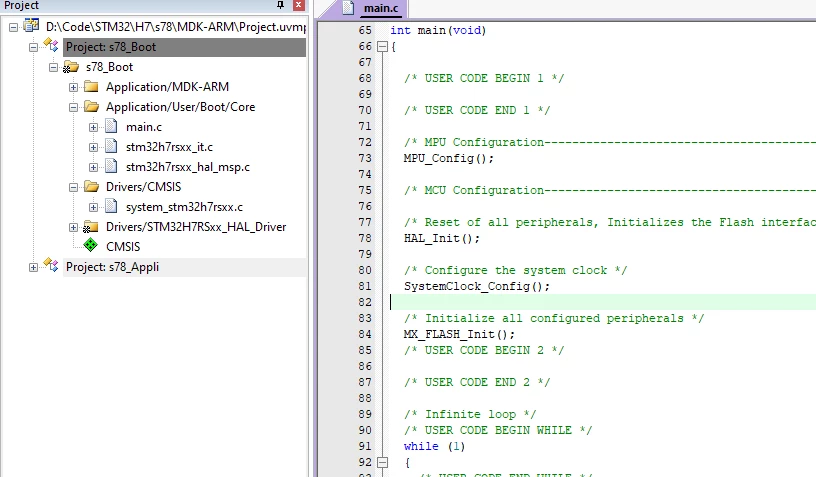Viewport: 816px width, 477px height.
Task: Place cursor on MX_FLASH_Init line 84
Action: 459,334
